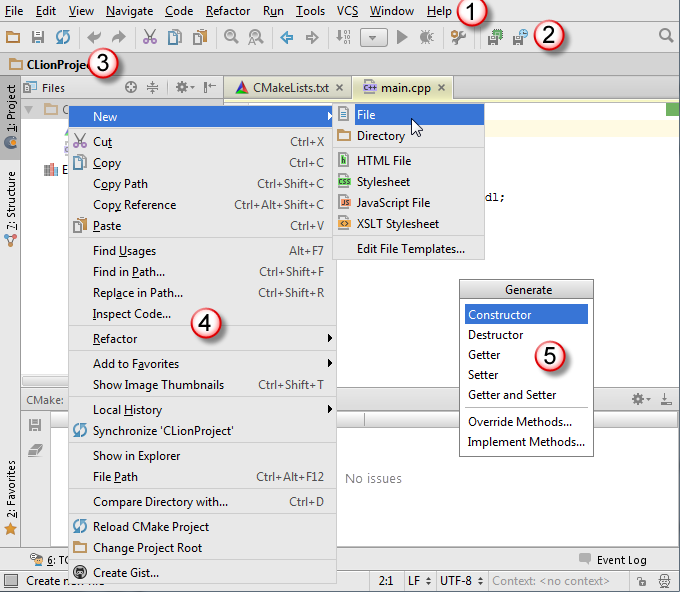The width and height of the screenshot is (680, 592).
Task: Choose HTML File in New submenu
Action: [x=409, y=160]
